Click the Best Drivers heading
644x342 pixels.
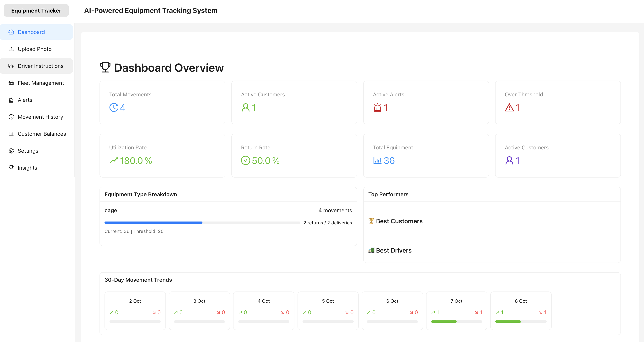pos(394,250)
